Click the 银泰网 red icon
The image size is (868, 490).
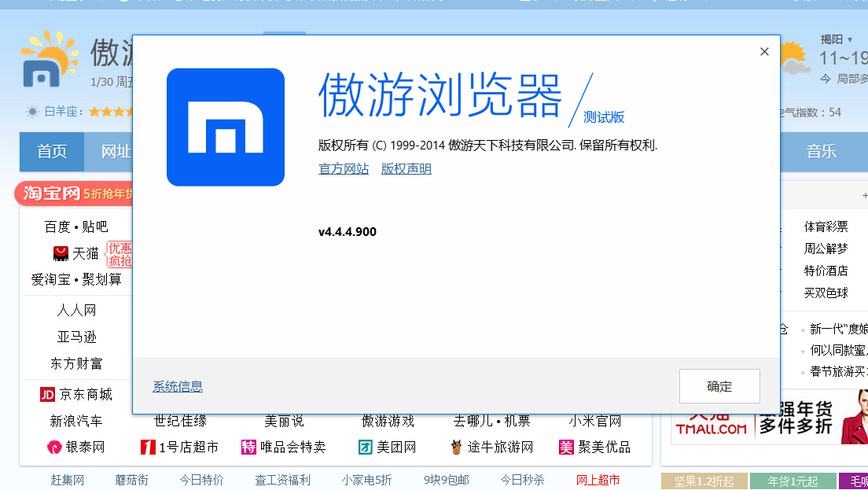(54, 447)
